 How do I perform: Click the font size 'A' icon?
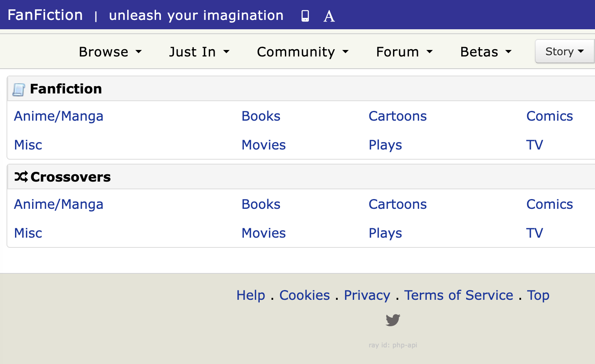(329, 16)
